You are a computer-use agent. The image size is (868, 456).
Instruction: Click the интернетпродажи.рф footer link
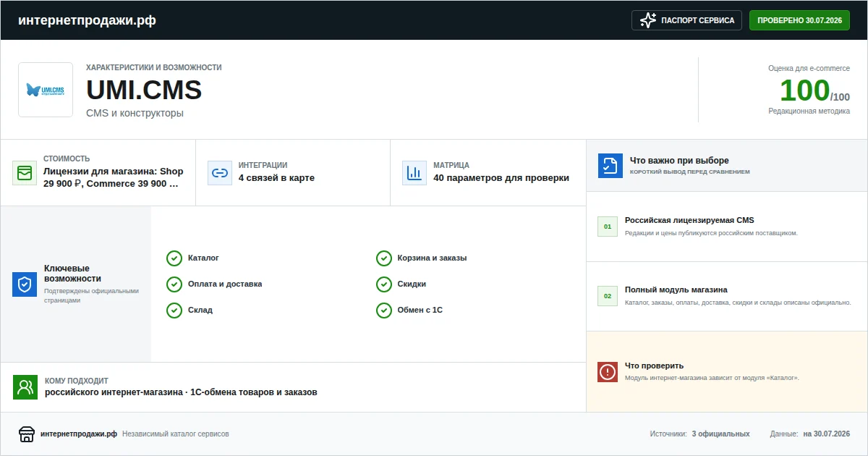point(79,434)
